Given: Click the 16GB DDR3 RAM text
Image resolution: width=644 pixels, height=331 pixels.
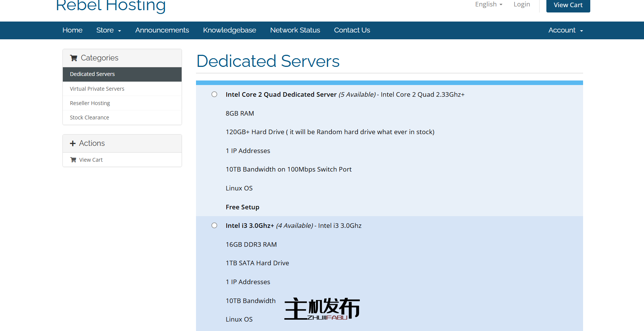Looking at the screenshot, I should pos(251,244).
